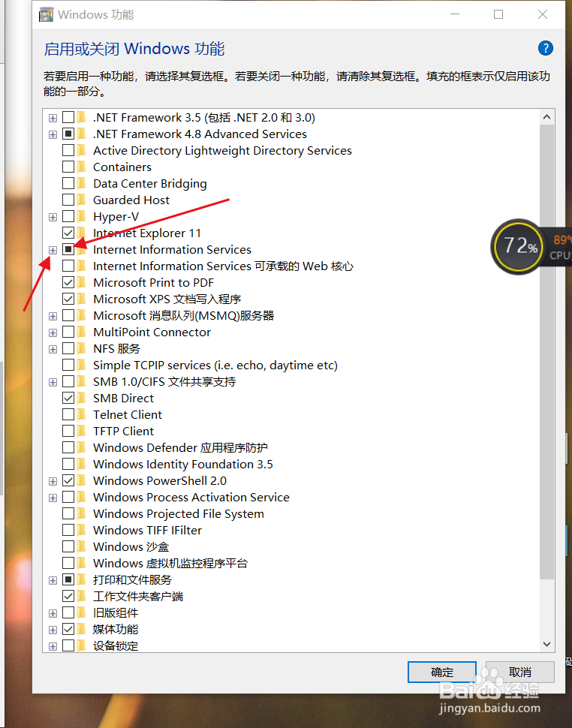This screenshot has height=728, width=572.
Task: Expand 打印和文件服务 node
Action: [x=53, y=580]
